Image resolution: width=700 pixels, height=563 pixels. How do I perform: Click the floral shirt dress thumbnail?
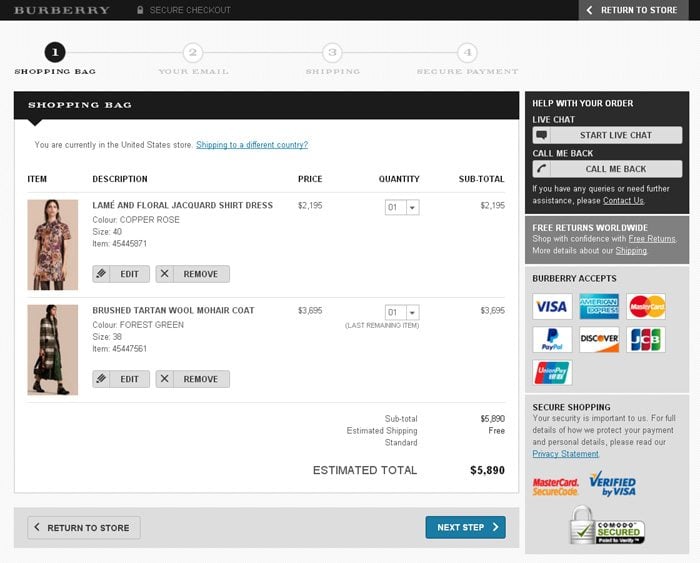pyautogui.click(x=52, y=245)
